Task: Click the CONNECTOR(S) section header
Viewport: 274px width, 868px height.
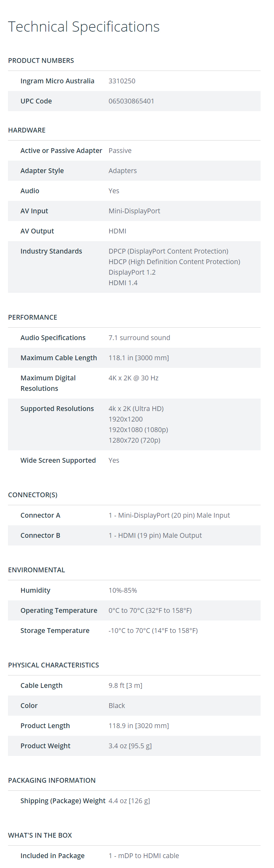Action: tap(33, 495)
